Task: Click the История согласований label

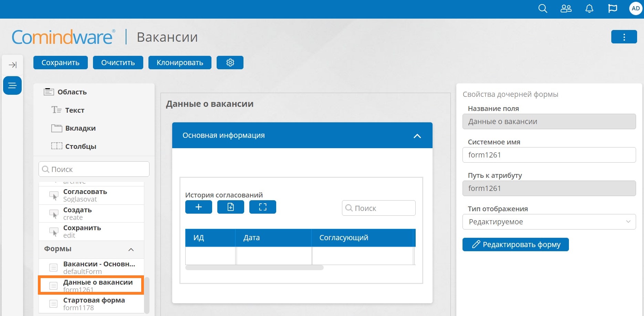Action: point(224,195)
